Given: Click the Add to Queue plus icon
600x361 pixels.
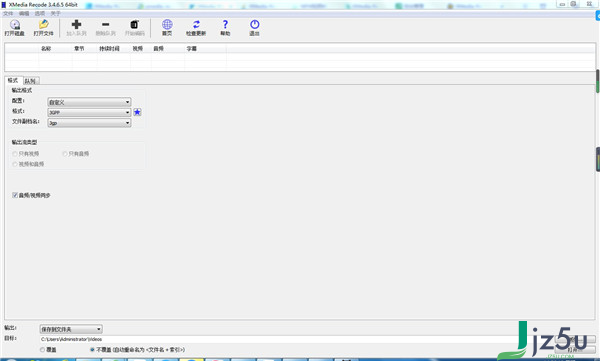Looking at the screenshot, I should (x=76, y=25).
